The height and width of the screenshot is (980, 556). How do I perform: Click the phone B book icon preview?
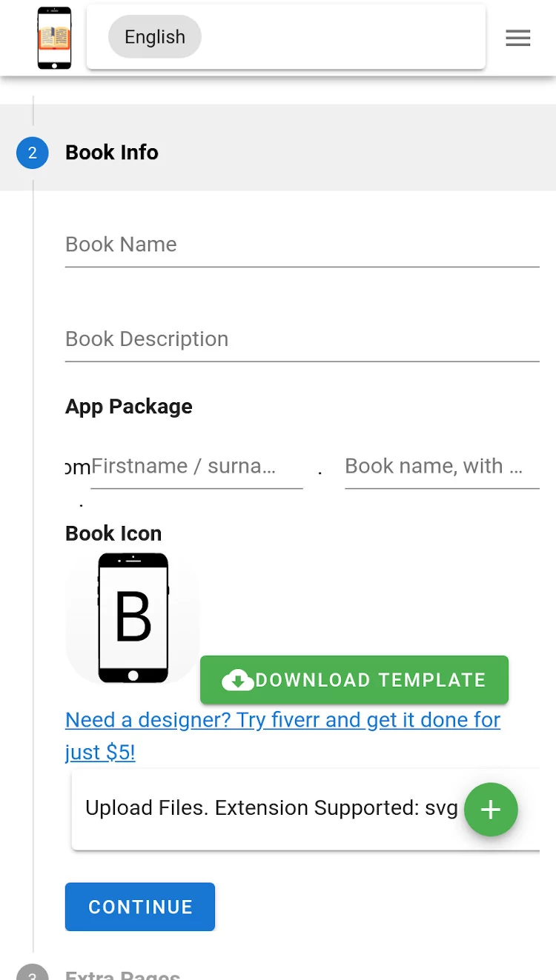pyautogui.click(x=133, y=619)
